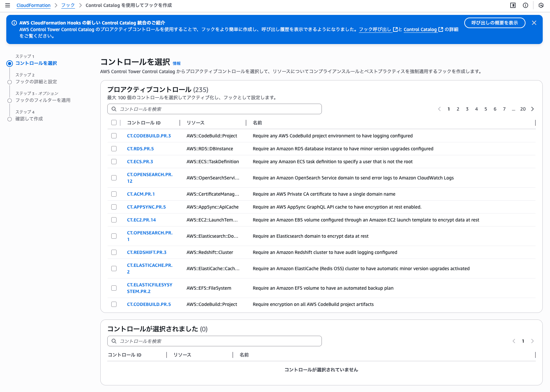Click next page arrow in selected controls
Viewport: 550px width, 392px height.
[532, 341]
